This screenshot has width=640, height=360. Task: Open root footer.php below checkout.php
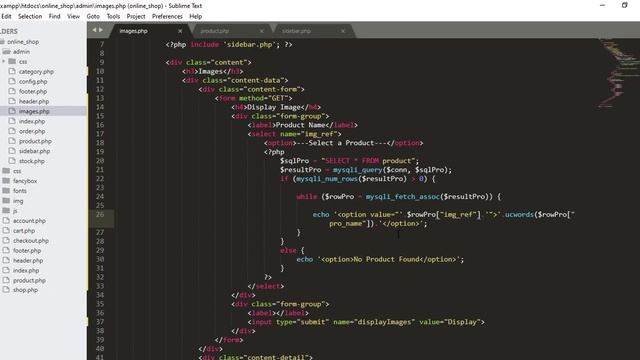point(27,251)
